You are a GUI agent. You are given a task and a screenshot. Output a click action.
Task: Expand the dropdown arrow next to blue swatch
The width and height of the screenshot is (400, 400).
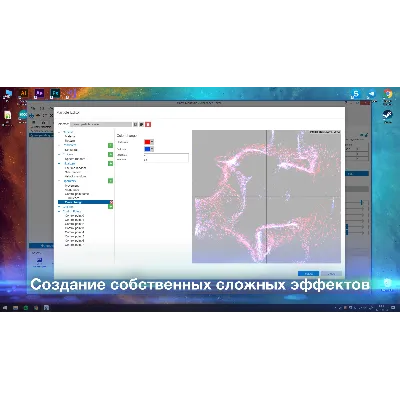152,149
